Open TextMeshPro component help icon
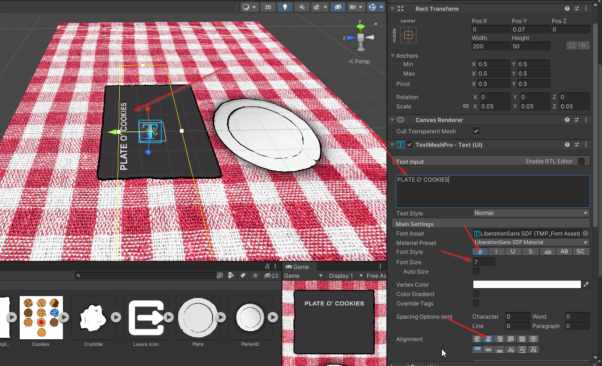This screenshot has height=366, width=602. point(567,145)
